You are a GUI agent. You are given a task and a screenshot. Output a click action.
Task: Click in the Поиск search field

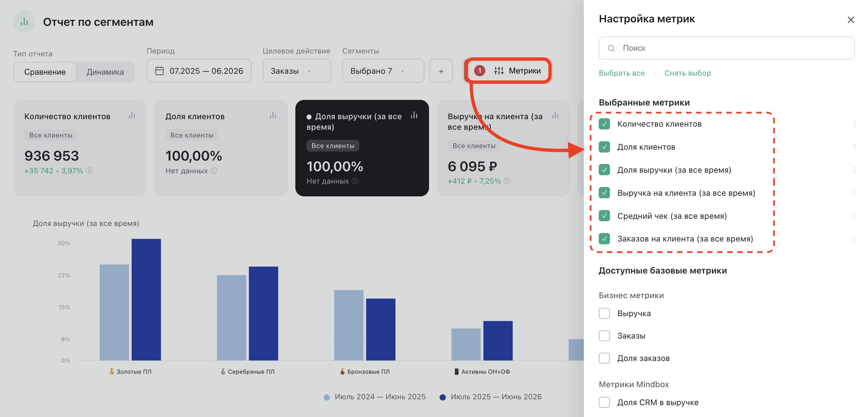tap(727, 48)
